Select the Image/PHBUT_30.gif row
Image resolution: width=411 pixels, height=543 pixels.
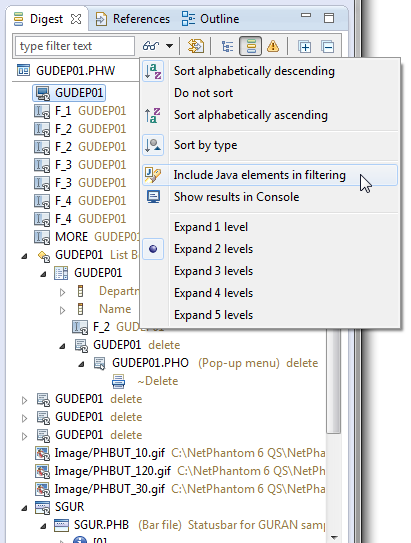[180, 489]
